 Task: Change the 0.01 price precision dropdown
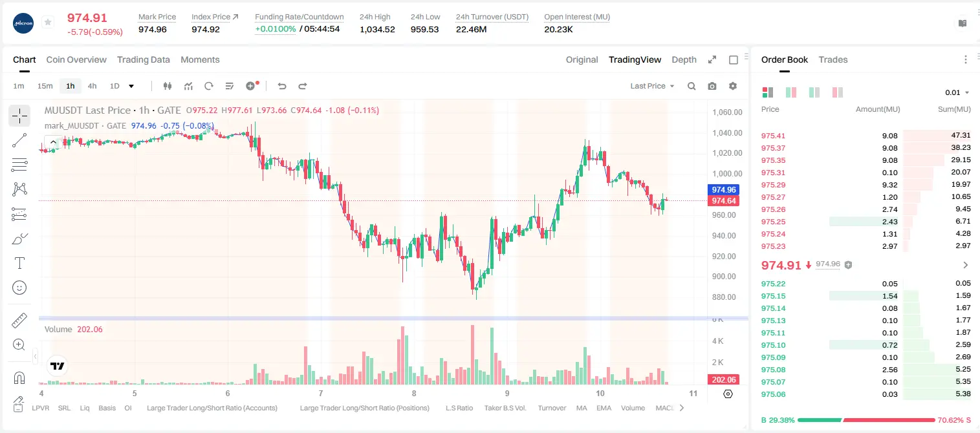click(x=957, y=92)
